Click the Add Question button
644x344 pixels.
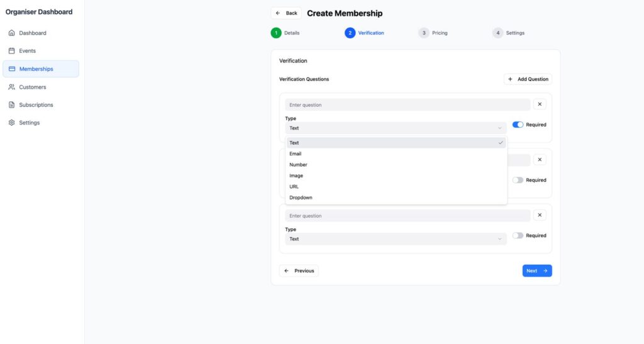click(x=528, y=79)
